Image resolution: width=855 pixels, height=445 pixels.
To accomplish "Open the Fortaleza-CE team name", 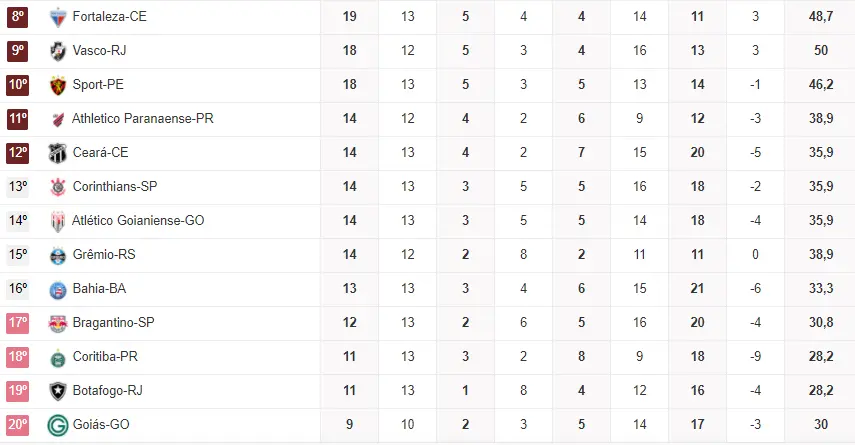I will pos(109,17).
